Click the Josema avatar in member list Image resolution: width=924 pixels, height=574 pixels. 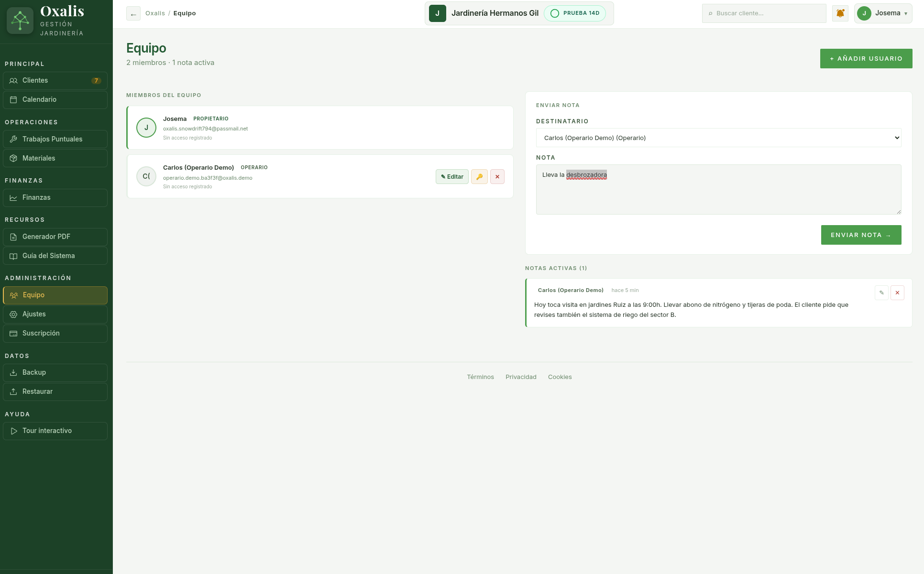tap(146, 128)
